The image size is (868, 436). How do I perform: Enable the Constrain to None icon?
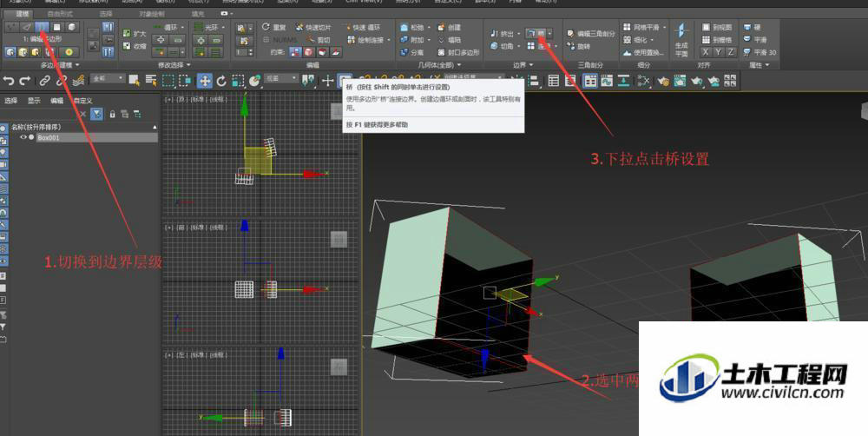coord(295,52)
